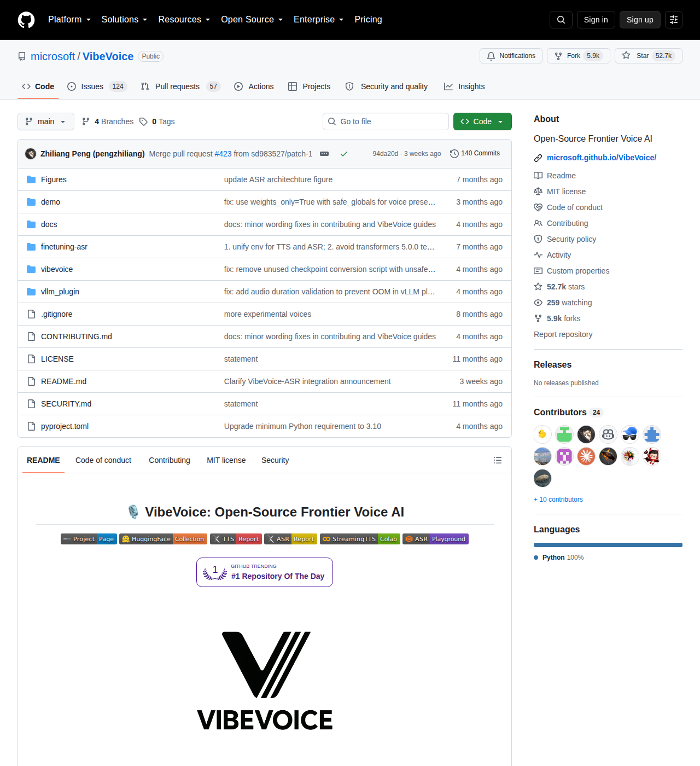
Task: Expand the Platform menu
Action: [x=69, y=20]
